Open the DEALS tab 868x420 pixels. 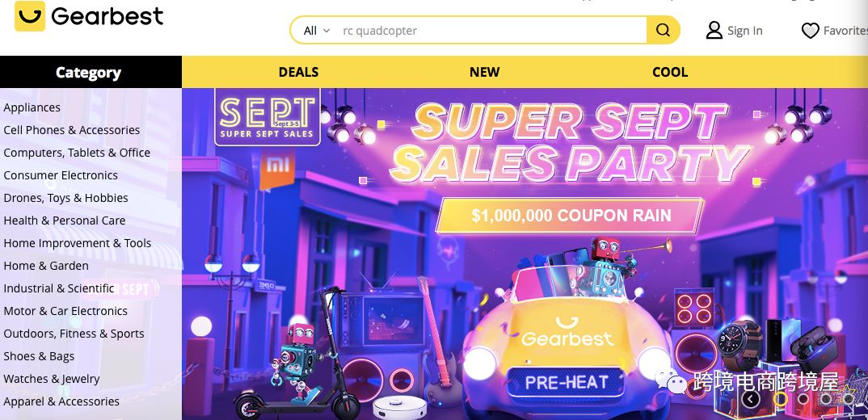(298, 72)
